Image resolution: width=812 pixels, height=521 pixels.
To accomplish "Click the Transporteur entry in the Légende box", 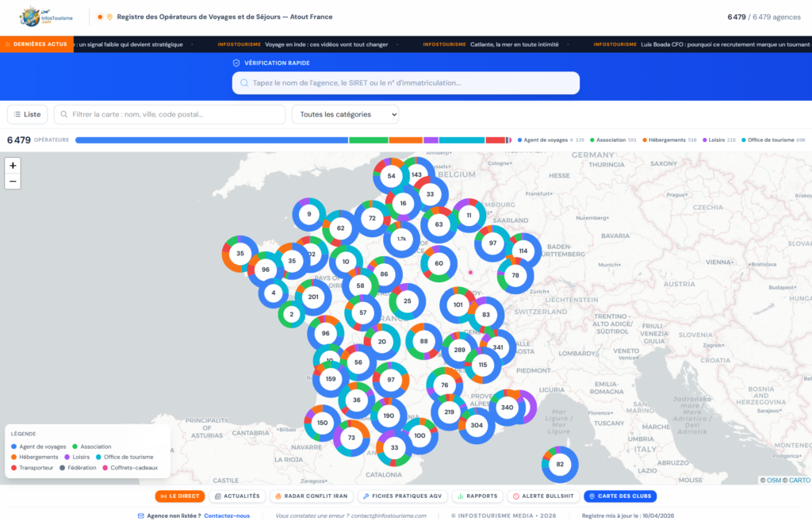I will [x=32, y=468].
